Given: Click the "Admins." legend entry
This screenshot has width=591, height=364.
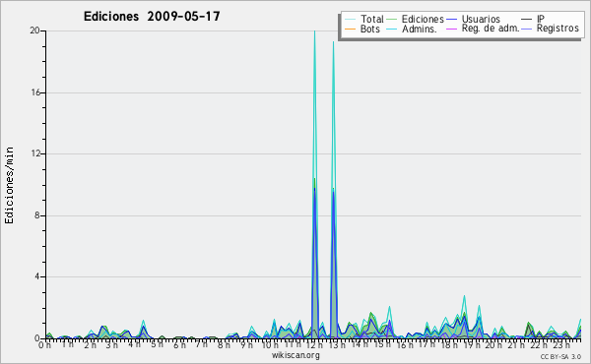Looking at the screenshot, I should tap(420, 29).
